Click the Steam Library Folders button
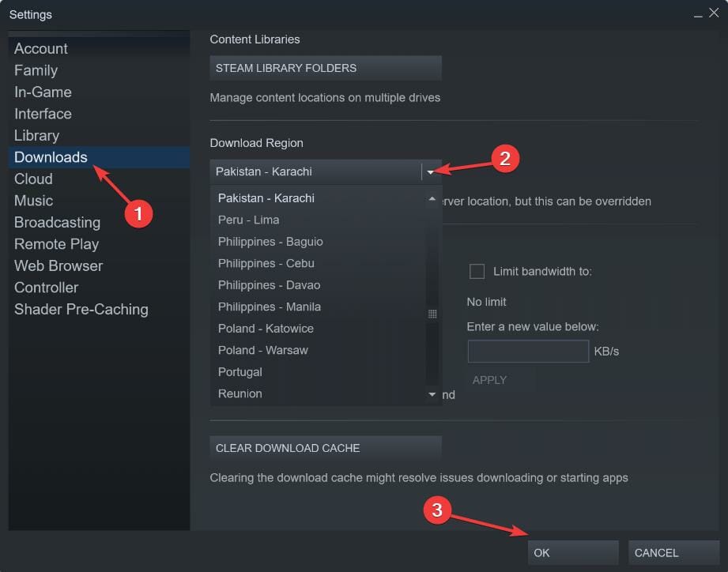The width and height of the screenshot is (728, 572). coord(326,68)
